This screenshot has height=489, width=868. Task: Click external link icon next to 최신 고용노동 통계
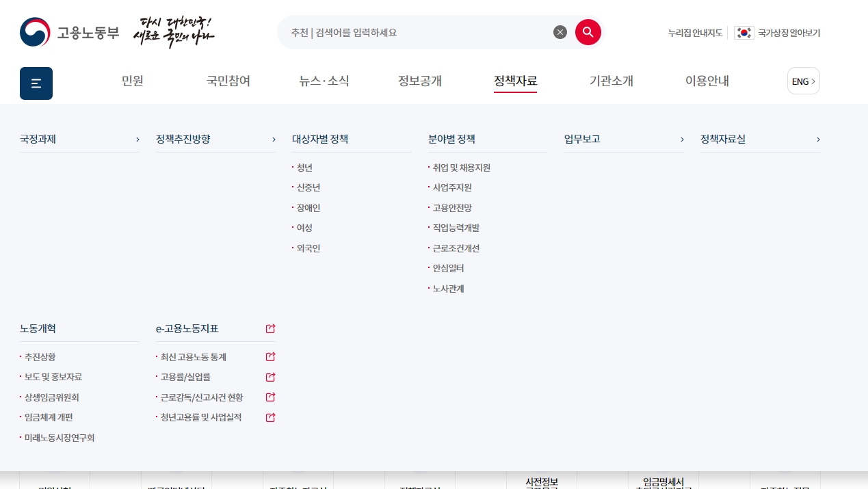click(x=270, y=356)
